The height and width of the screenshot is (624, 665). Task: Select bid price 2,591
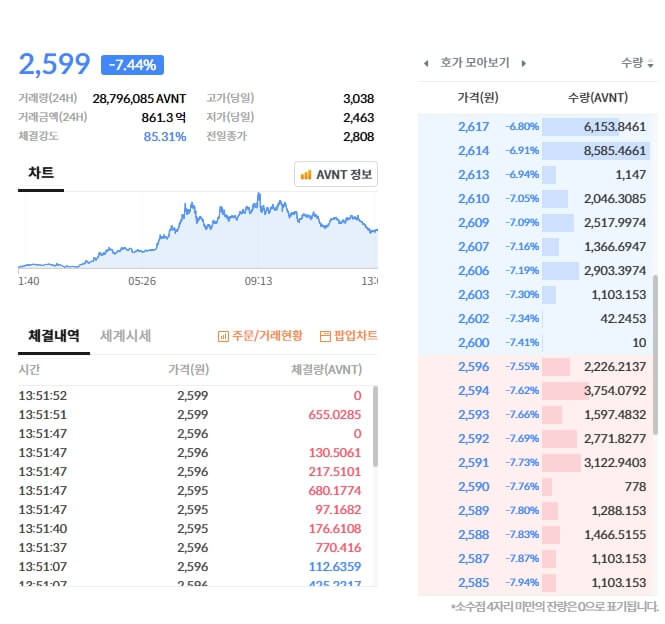pyautogui.click(x=473, y=463)
